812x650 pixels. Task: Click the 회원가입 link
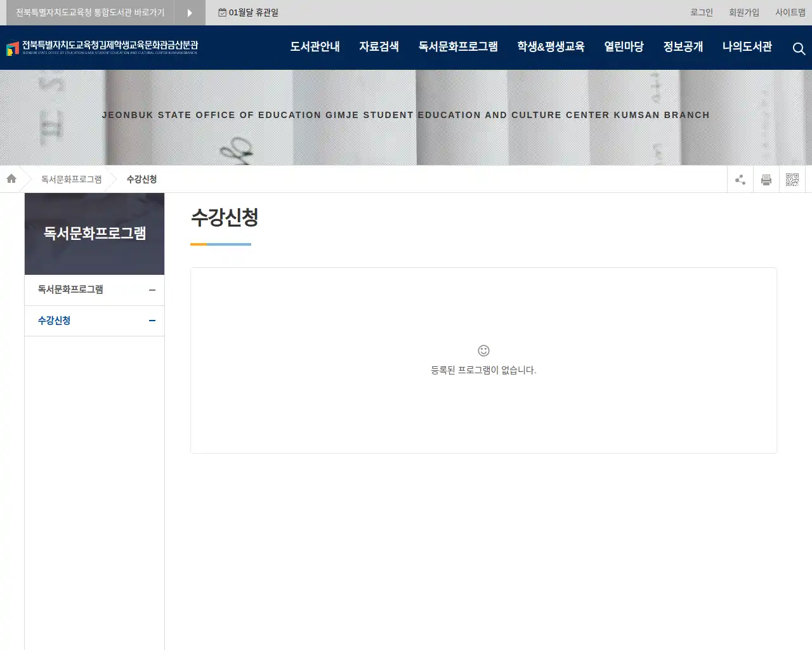point(744,12)
